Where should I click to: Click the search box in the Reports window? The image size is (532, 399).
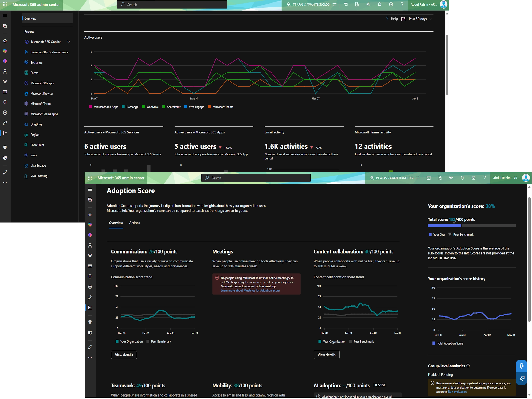tap(172, 5)
